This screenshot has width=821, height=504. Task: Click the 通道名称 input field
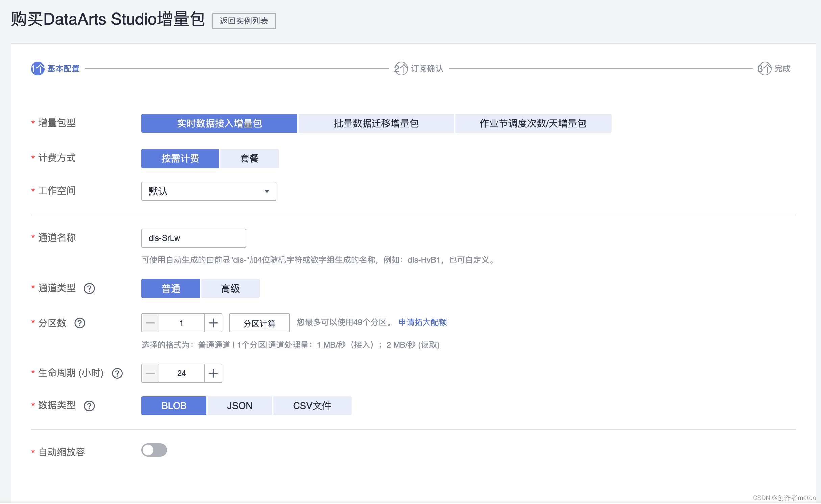193,238
